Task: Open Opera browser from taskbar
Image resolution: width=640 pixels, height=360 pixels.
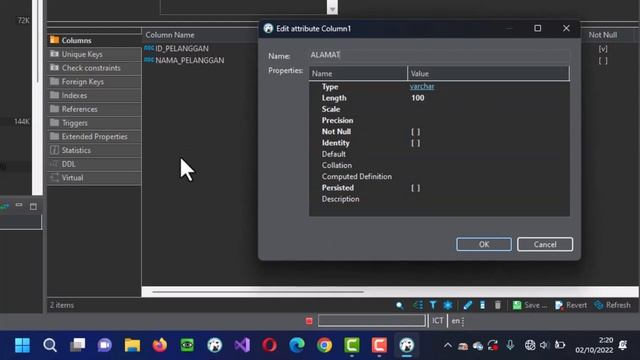Action: click(x=269, y=345)
